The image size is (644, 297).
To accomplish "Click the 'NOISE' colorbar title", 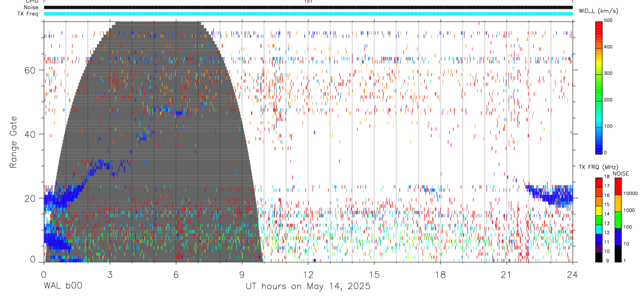I will [620, 173].
